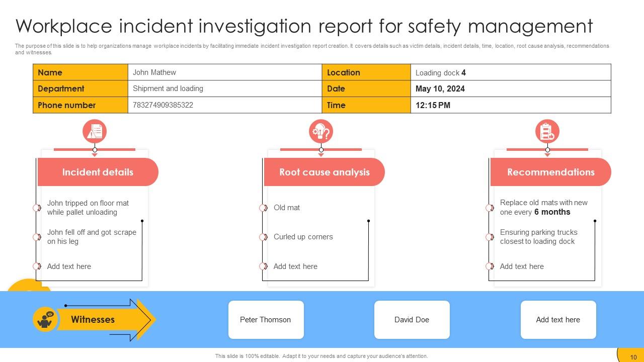
Task: Click the Witnesses yellow arrow label
Action: point(93,319)
